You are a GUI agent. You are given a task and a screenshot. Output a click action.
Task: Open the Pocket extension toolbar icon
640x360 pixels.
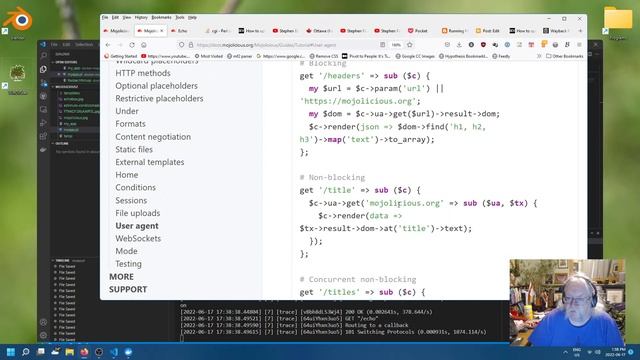(447, 45)
